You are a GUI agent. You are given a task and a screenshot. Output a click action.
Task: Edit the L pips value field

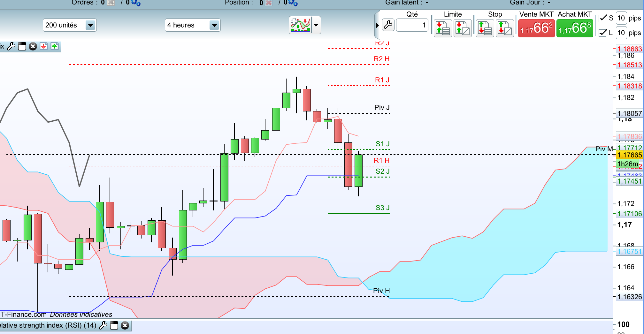coord(621,33)
